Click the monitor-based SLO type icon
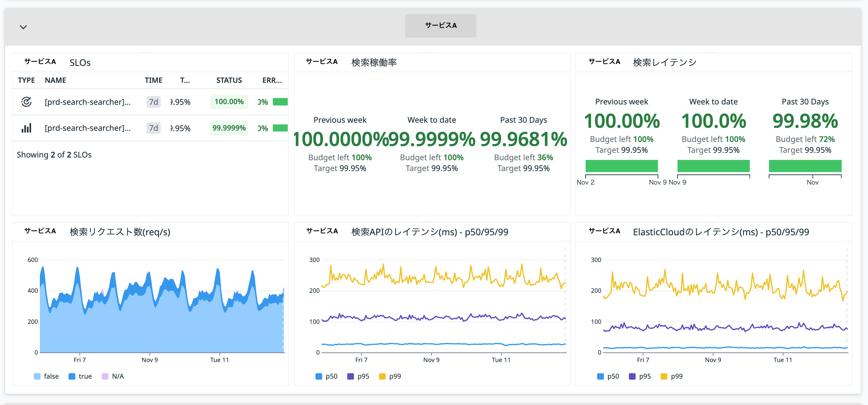The width and height of the screenshot is (868, 405). pos(26,102)
